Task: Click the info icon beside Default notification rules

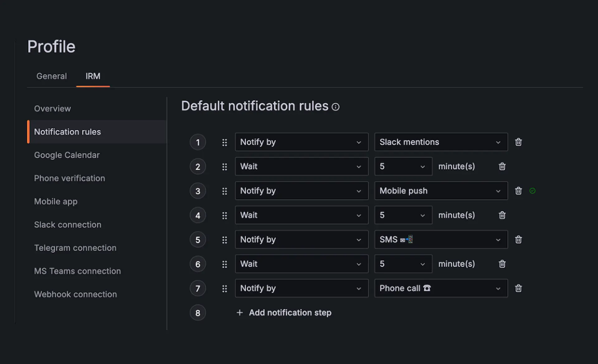Action: [335, 107]
